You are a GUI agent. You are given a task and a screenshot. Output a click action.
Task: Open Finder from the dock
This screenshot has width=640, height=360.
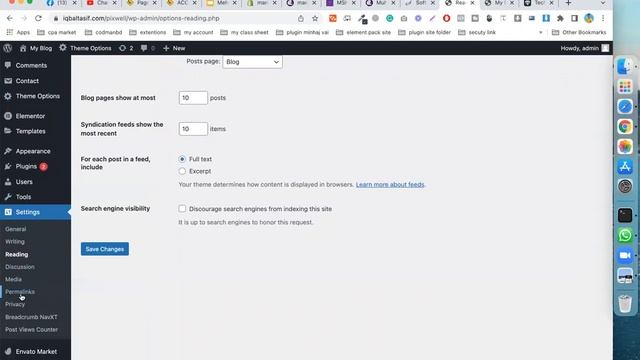[624, 67]
